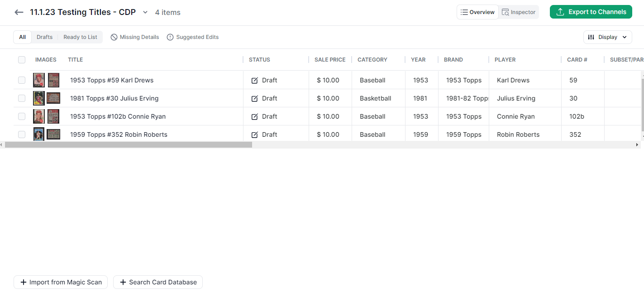This screenshot has width=644, height=293.
Task: Click the horizontal scrollbar thumb
Action: pos(129,145)
